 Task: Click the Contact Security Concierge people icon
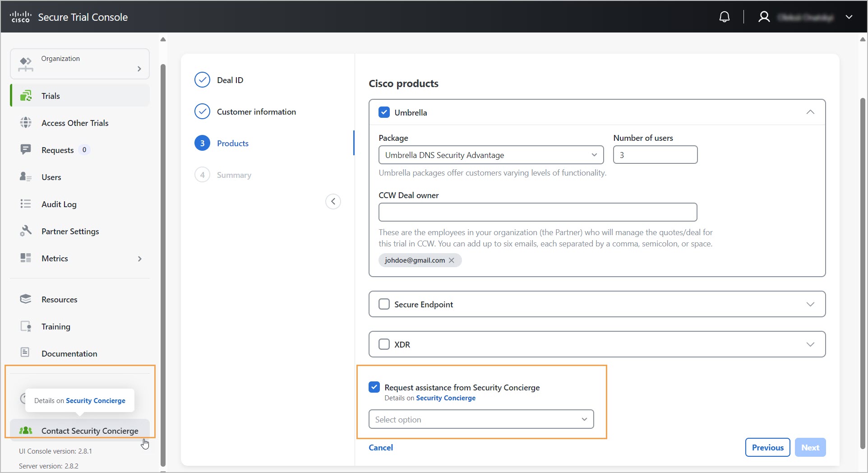tap(26, 430)
